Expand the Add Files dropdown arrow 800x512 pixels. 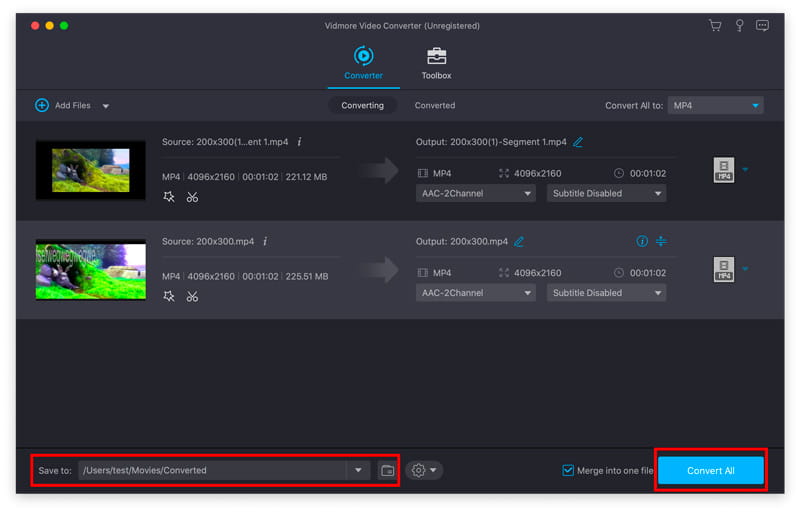[x=106, y=106]
